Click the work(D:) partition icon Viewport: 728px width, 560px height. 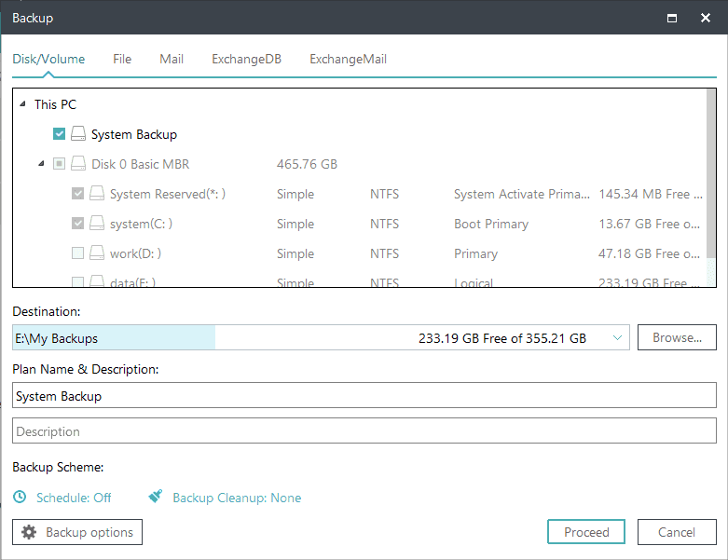click(97, 253)
